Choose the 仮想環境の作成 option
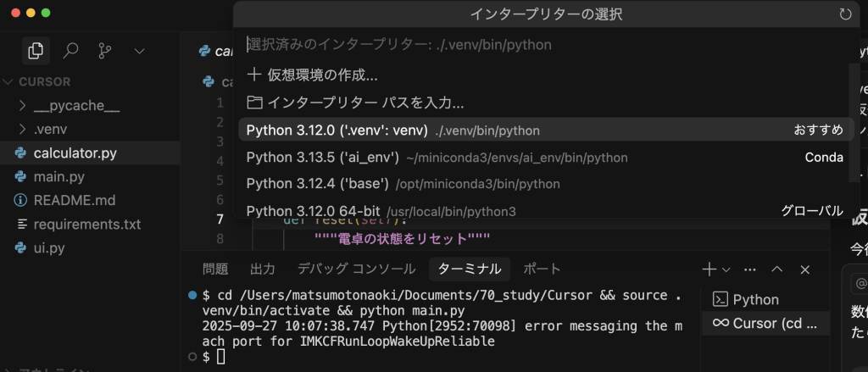The height and width of the screenshot is (372, 868). coord(312,75)
